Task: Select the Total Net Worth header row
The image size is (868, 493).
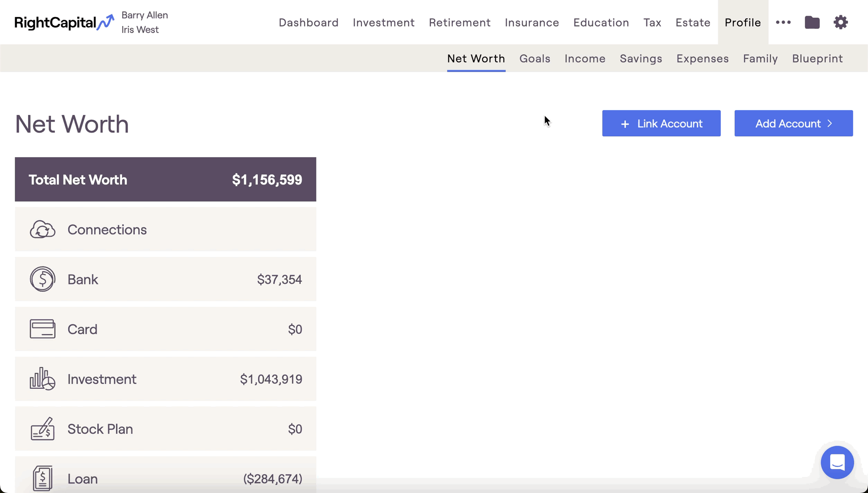Action: 165,179
